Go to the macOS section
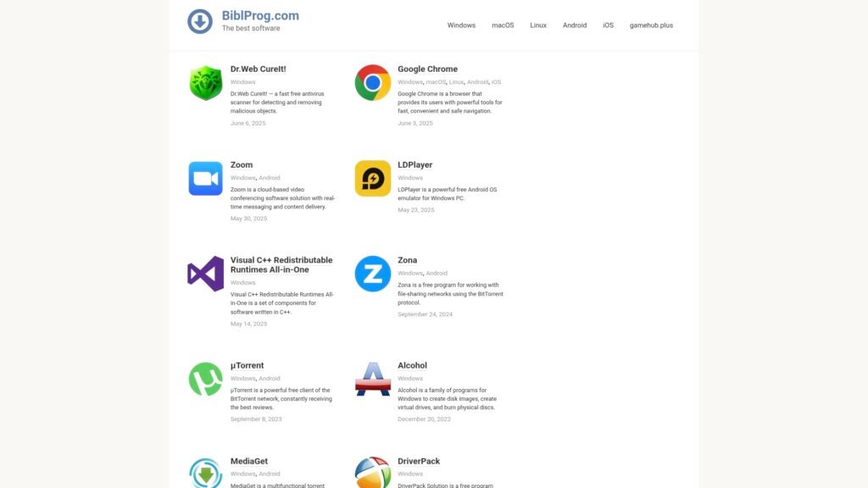Screen dimensions: 868x488 point(503,25)
